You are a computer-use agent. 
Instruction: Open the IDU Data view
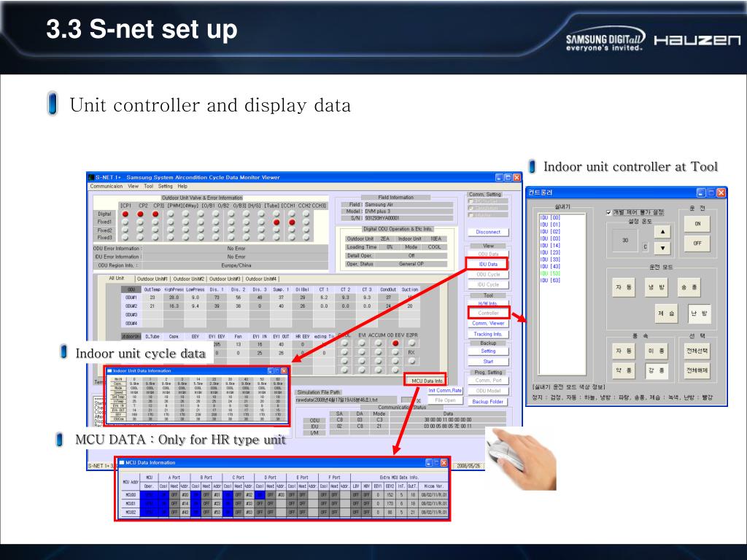point(488,264)
